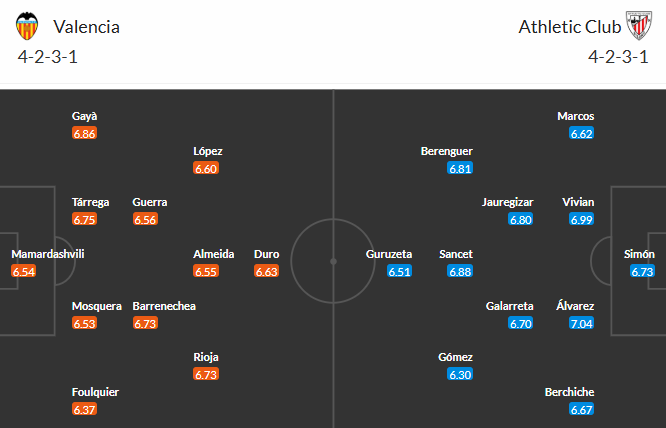Viewport: 666px width, 428px height.
Task: Click the Athletic Club crest icon
Action: click(637, 25)
